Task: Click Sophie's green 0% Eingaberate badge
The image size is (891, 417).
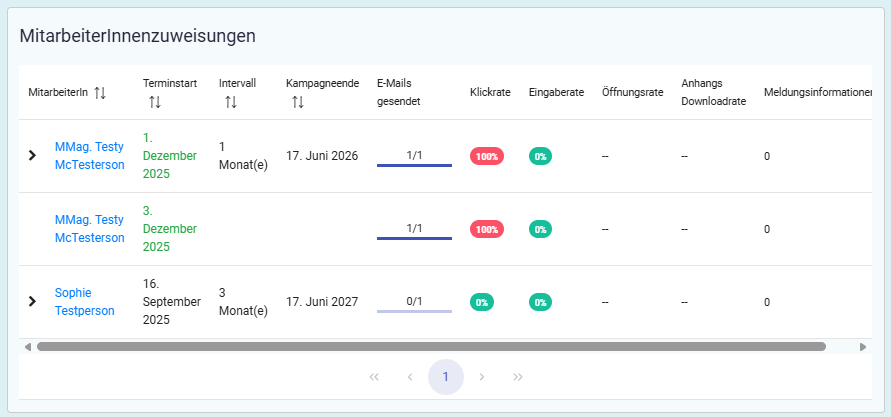Action: coord(540,301)
